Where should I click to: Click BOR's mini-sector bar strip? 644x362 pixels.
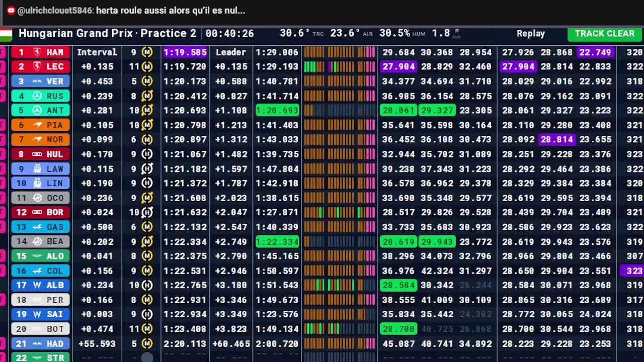click(340, 213)
